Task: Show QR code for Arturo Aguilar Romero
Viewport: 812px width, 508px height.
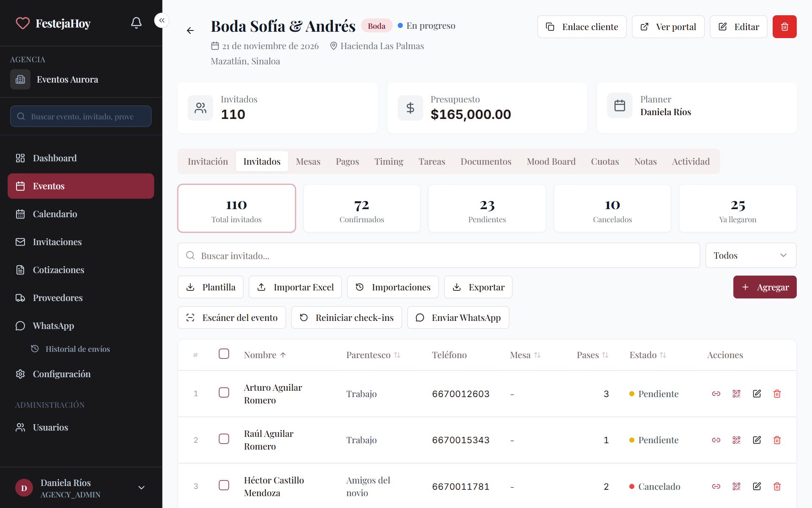Action: [736, 394]
